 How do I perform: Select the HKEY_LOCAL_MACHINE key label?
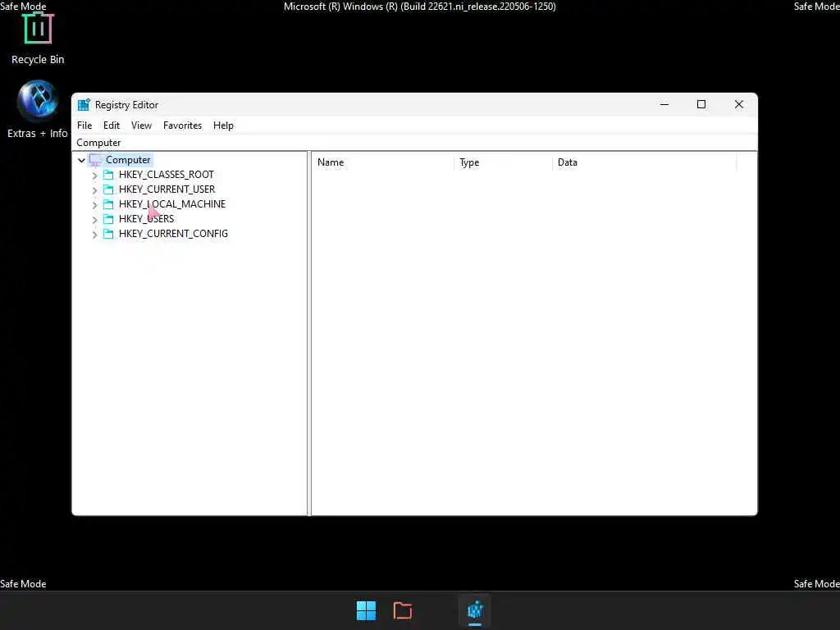tap(172, 204)
